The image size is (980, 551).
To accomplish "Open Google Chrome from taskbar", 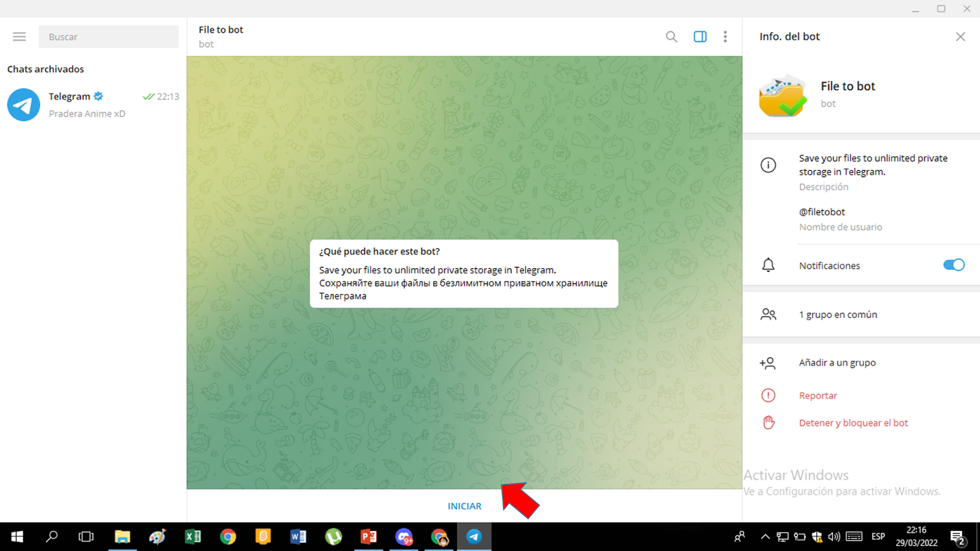I will [x=228, y=537].
